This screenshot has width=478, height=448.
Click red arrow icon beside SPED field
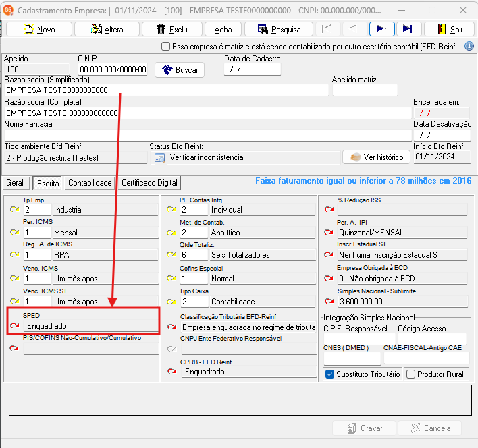point(14,326)
